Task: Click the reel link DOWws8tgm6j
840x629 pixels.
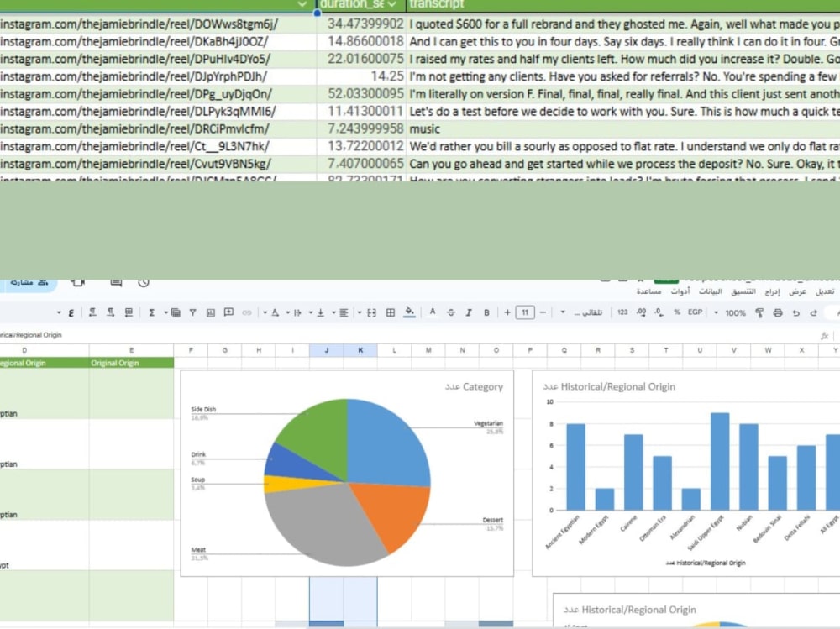Action: tap(139, 24)
